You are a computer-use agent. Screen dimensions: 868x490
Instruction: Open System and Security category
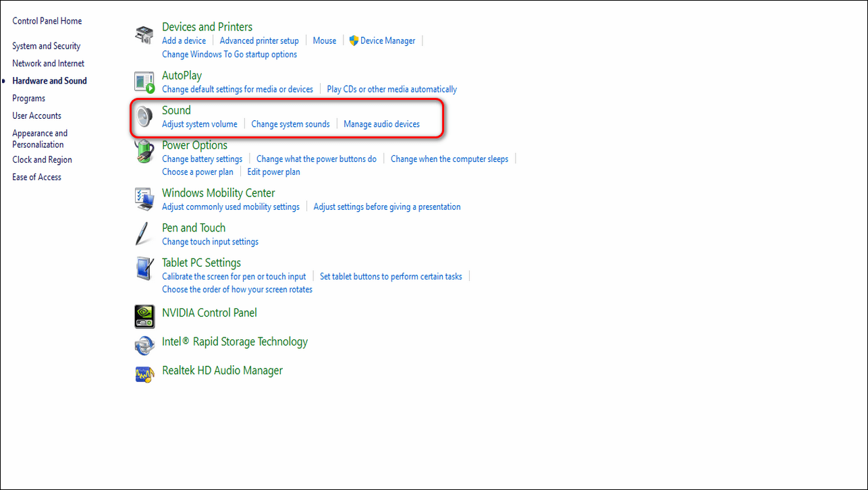[x=46, y=46]
